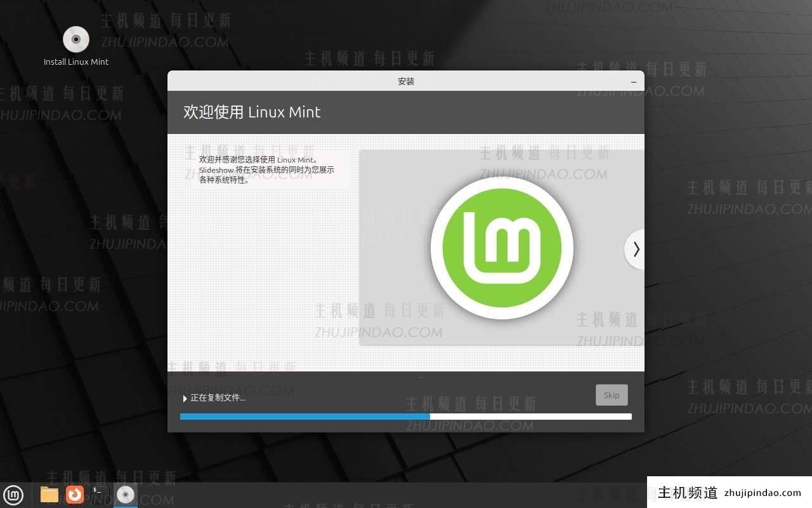Click the Linux Mint logo slide
The height and width of the screenshot is (508, 812).
(x=502, y=248)
